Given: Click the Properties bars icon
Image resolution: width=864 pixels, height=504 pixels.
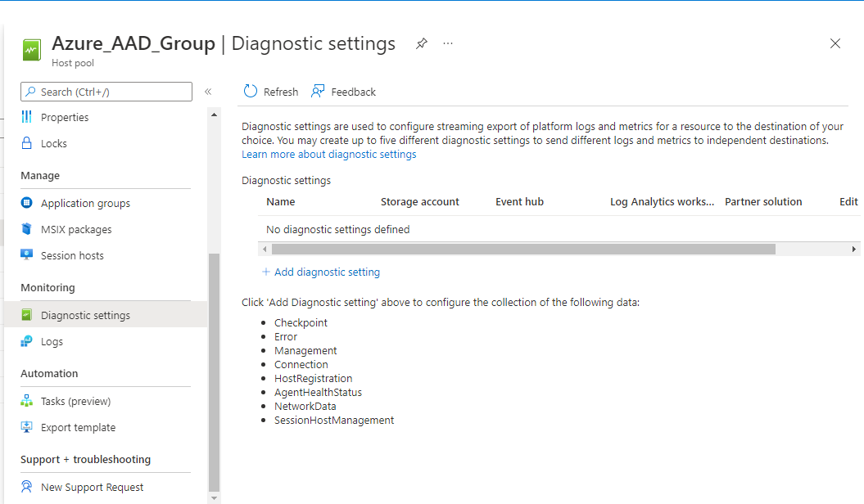Looking at the screenshot, I should pos(26,117).
